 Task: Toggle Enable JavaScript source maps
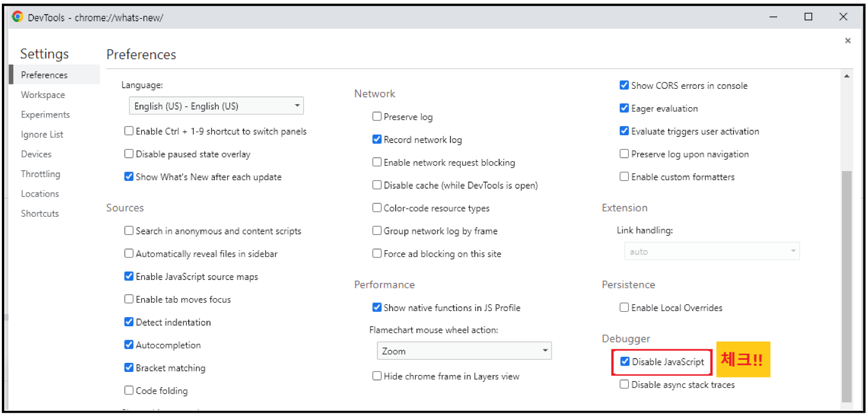(129, 276)
